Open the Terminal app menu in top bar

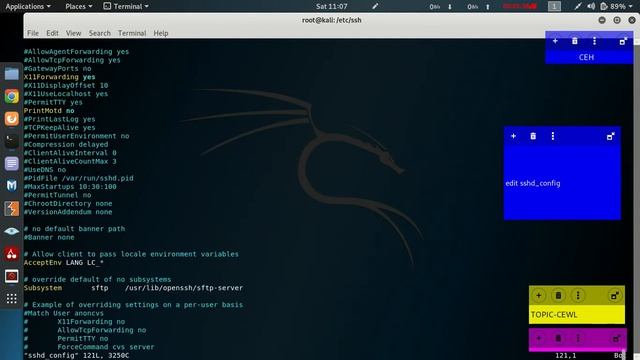click(x=126, y=6)
